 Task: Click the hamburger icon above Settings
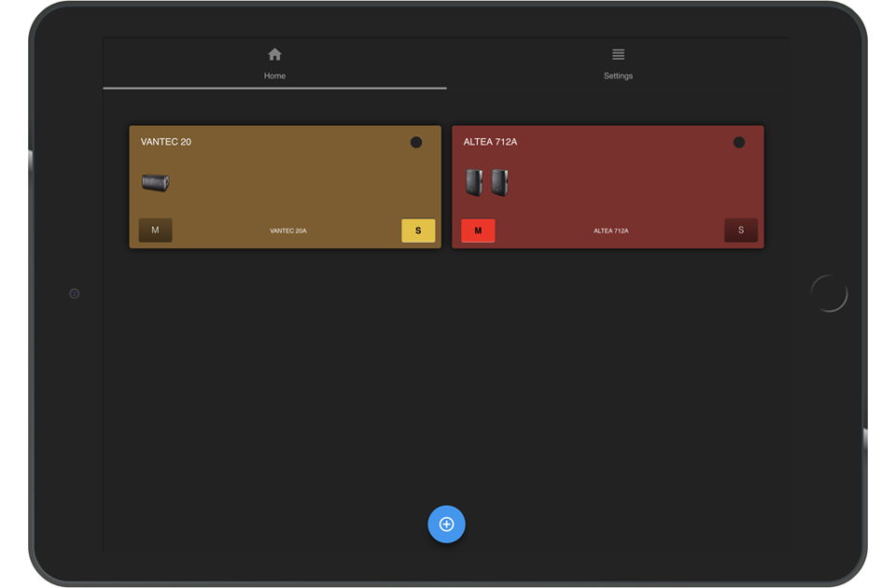click(618, 54)
